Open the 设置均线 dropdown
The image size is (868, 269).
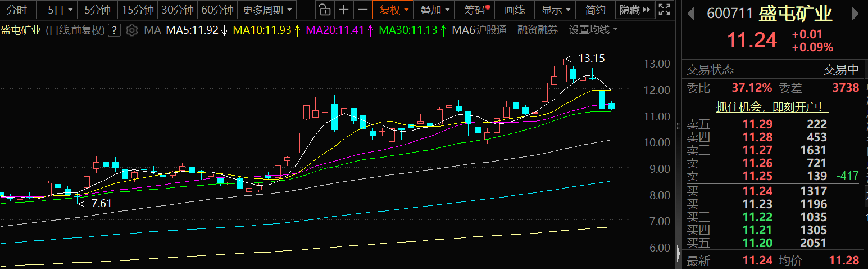[x=593, y=30]
